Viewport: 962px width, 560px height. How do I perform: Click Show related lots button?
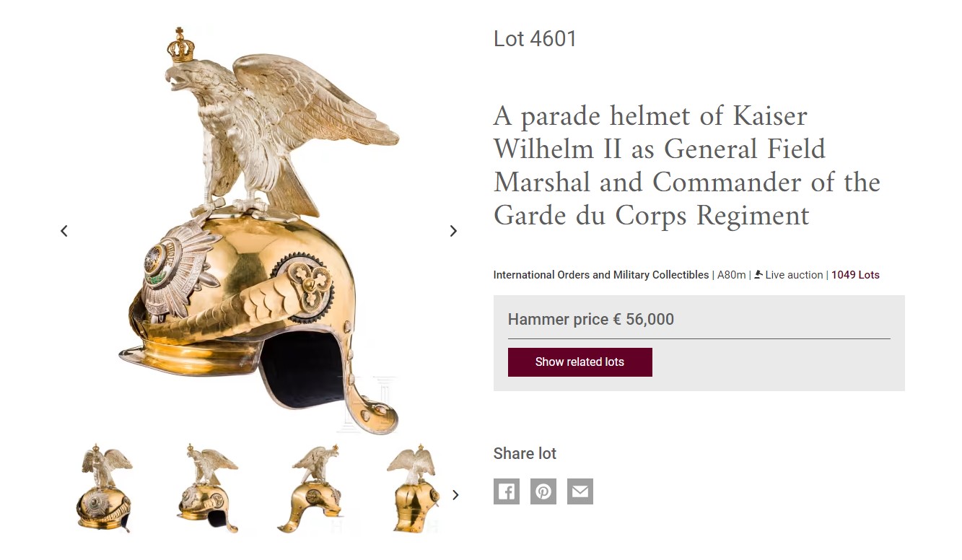580,362
